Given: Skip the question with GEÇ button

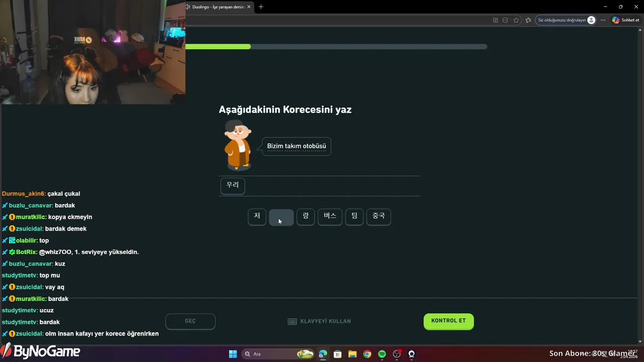Looking at the screenshot, I should click(190, 321).
